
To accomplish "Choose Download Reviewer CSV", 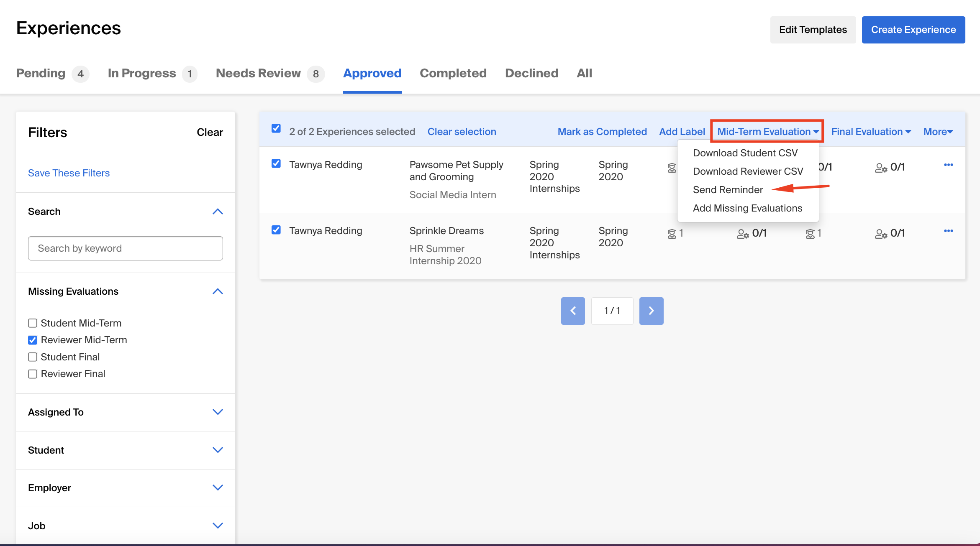I will click(748, 171).
